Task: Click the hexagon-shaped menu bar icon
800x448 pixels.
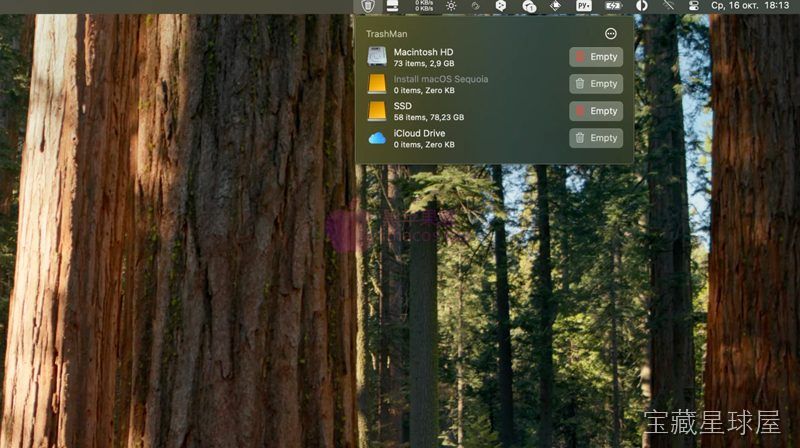Action: [x=501, y=6]
